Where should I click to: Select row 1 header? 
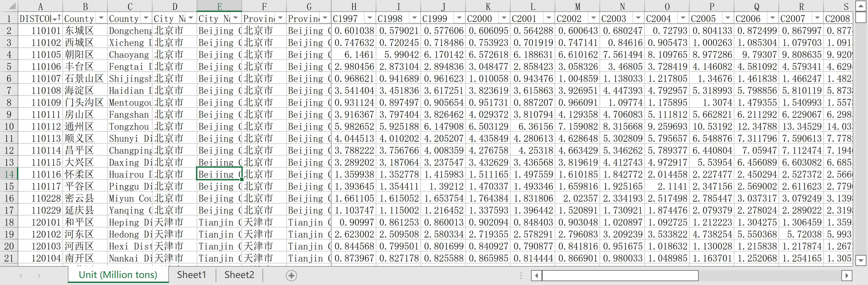9,19
